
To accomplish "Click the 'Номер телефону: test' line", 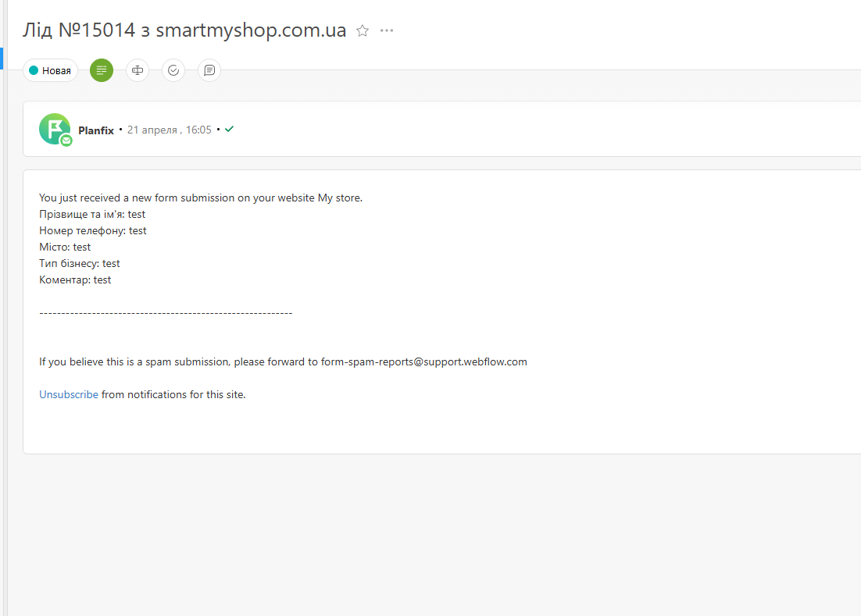I will pyautogui.click(x=93, y=231).
